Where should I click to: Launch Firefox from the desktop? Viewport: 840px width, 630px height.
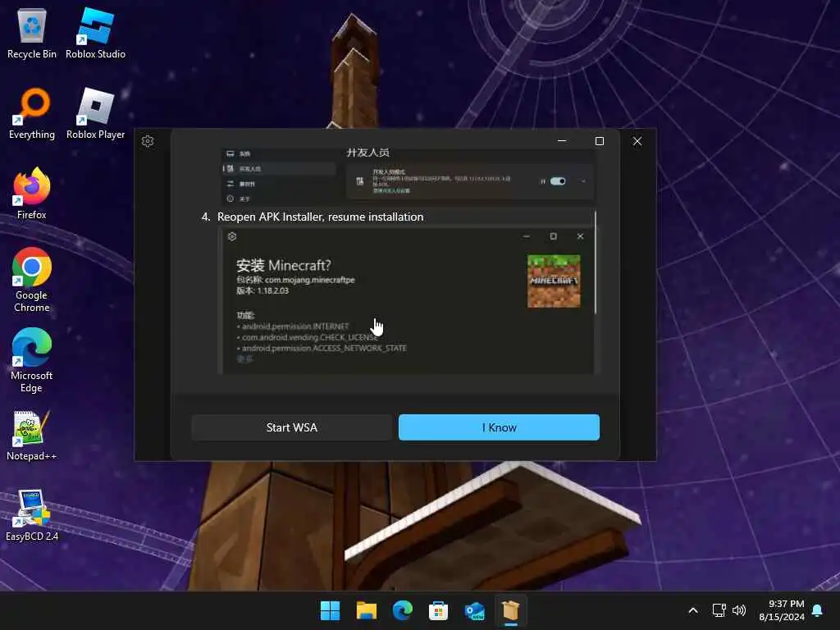(x=32, y=194)
